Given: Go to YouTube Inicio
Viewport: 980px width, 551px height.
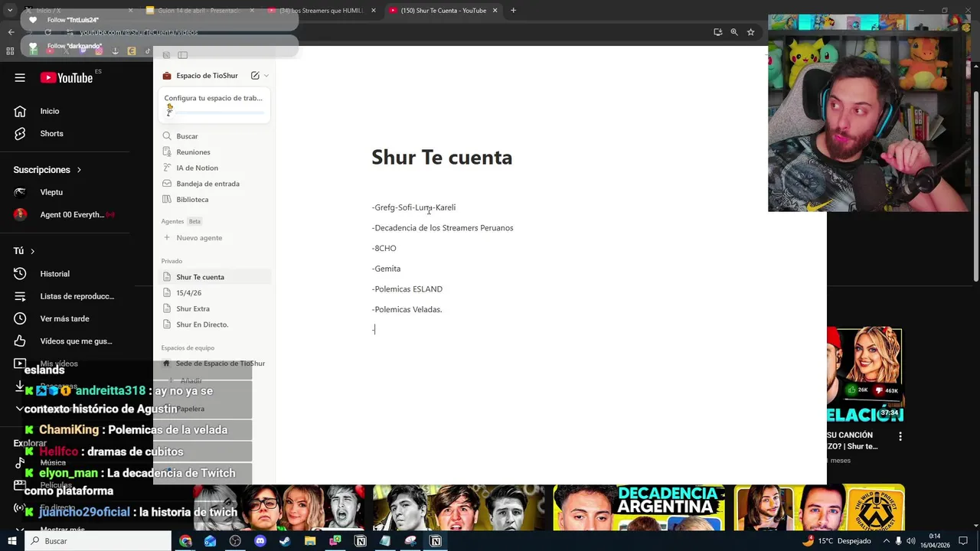Looking at the screenshot, I should [x=50, y=111].
